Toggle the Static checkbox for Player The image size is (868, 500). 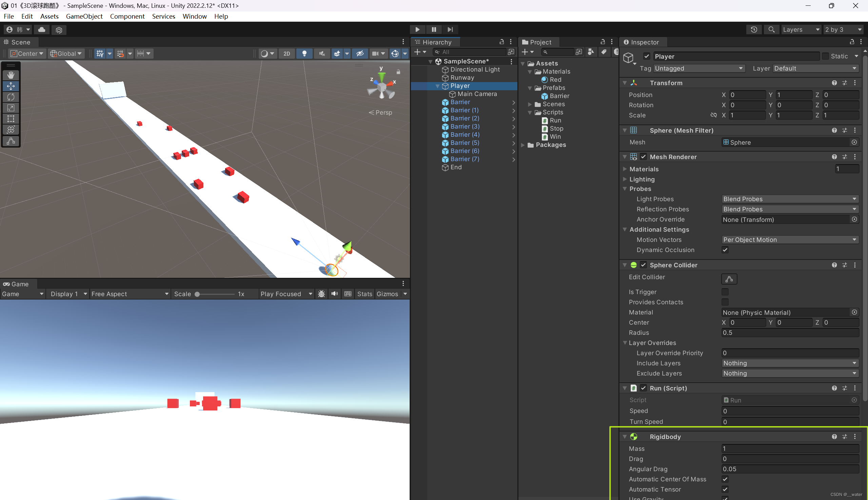[x=825, y=56]
